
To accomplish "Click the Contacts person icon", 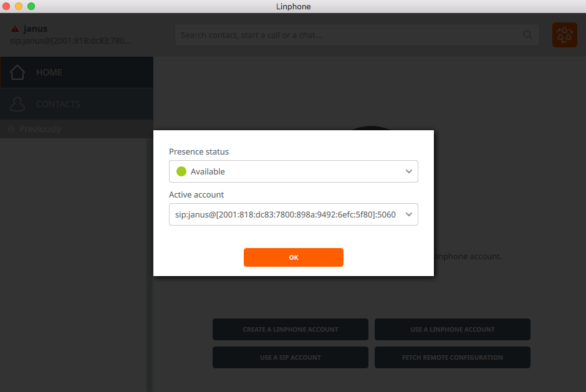I will coord(17,104).
